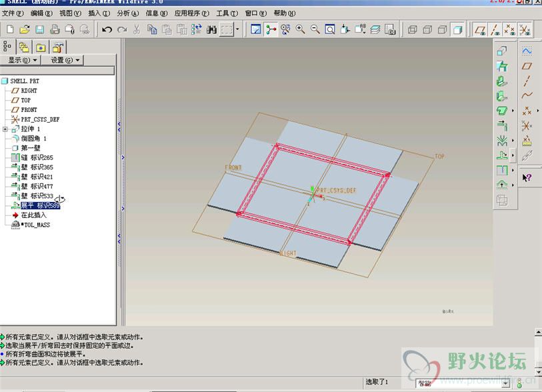Open the 文件 menu
542x392 pixels.
click(13, 13)
